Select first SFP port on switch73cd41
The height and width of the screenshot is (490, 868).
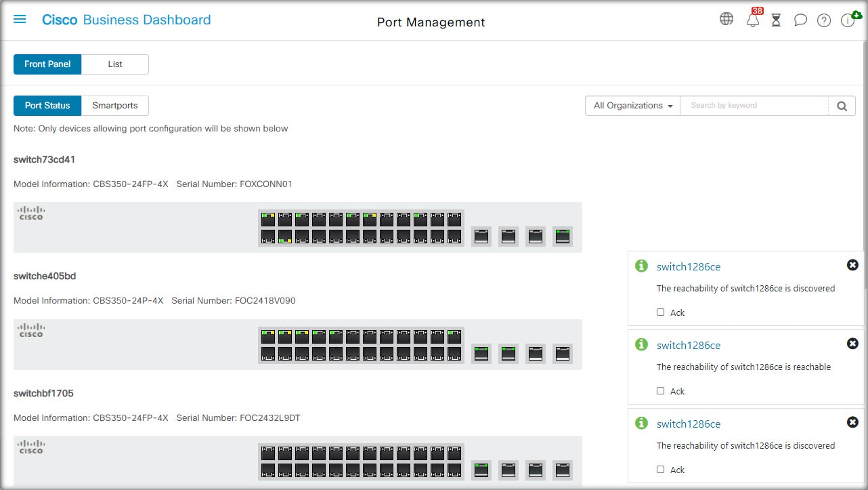[481, 237]
